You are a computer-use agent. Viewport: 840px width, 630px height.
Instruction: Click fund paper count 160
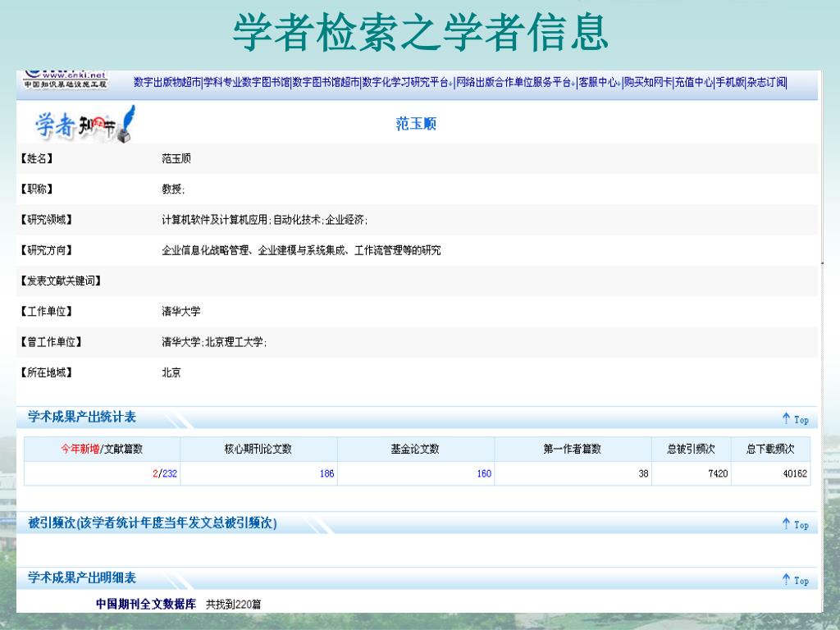coord(484,473)
